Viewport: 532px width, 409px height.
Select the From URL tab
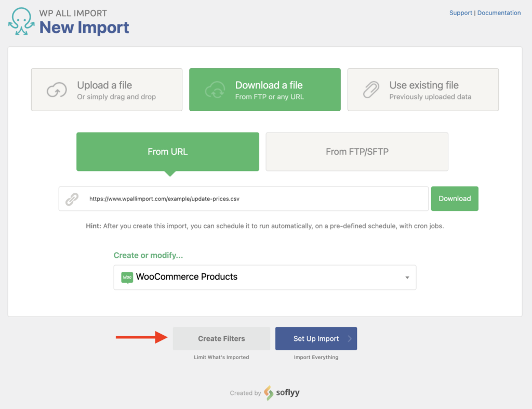[167, 151]
